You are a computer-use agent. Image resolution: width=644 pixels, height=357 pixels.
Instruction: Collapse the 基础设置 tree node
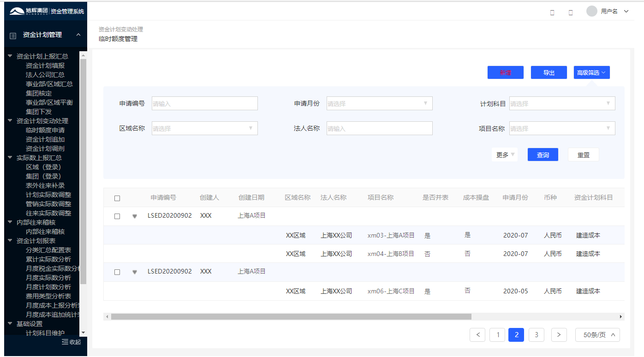tap(10, 323)
